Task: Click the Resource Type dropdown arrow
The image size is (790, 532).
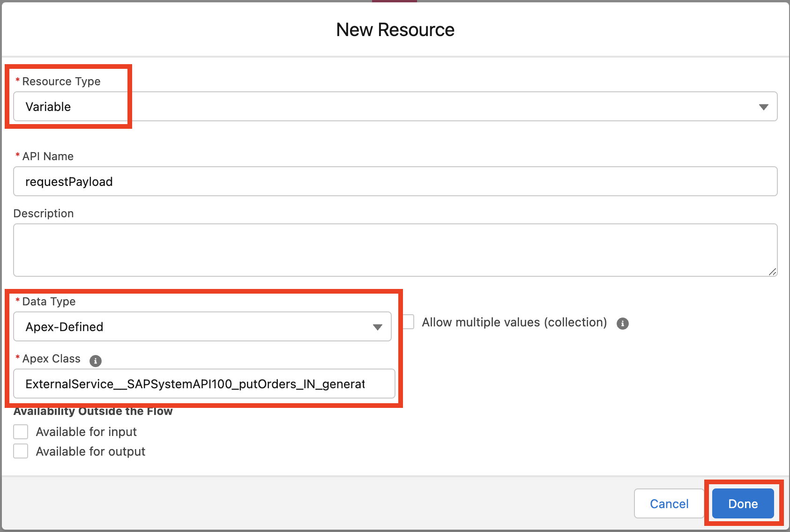Action: click(763, 107)
